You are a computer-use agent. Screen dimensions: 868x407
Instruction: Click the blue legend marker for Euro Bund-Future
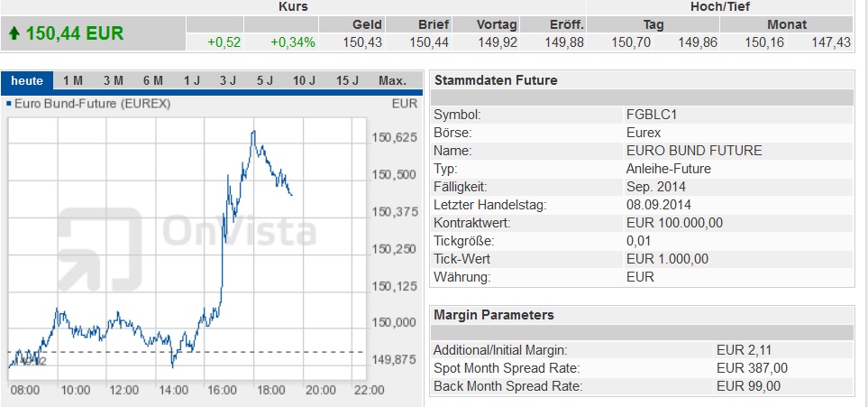tap(9, 104)
